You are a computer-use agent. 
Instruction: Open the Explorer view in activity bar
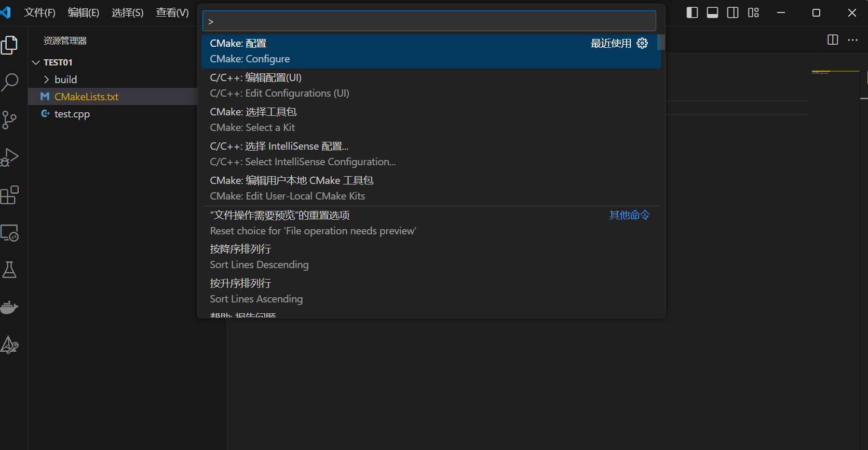pyautogui.click(x=9, y=45)
